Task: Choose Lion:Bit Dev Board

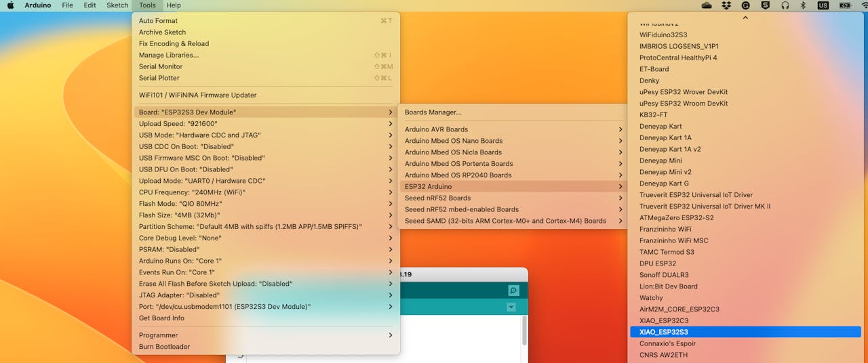Action: (x=745, y=286)
